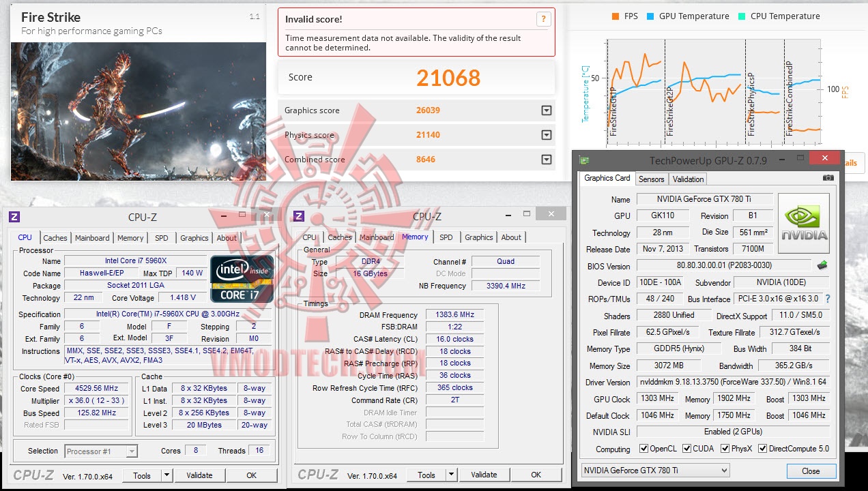Click the left CPU-Z window Z icon
Screen dimensions: 868x491
[x=14, y=217]
